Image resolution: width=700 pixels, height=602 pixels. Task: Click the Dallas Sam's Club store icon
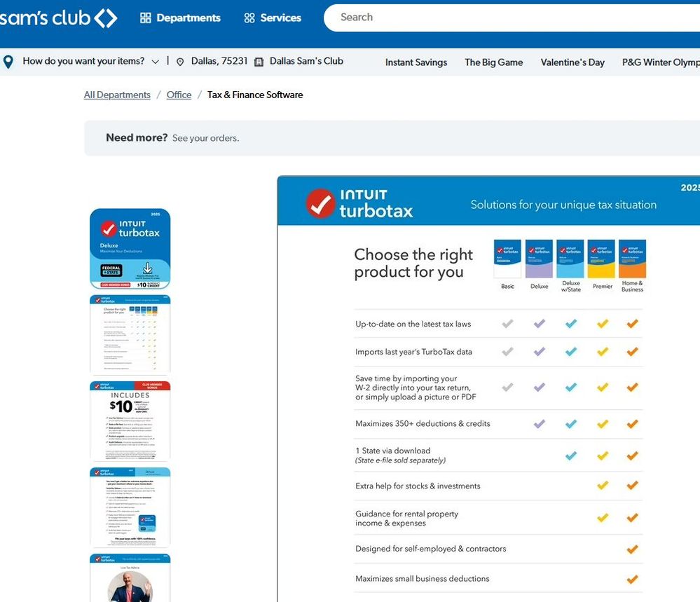[259, 62]
